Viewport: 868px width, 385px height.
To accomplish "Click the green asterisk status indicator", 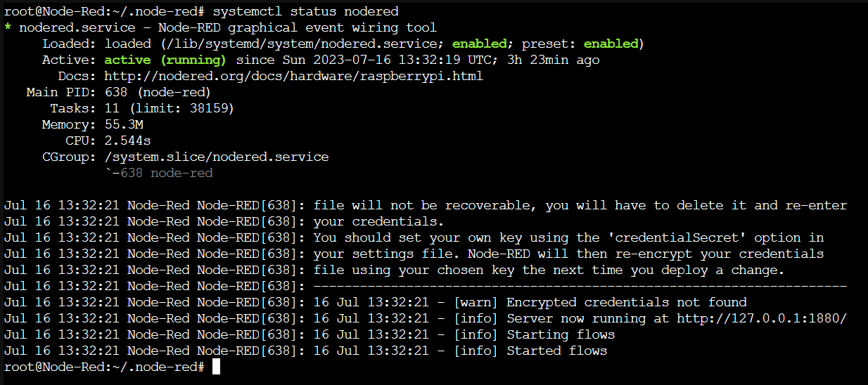I will tap(8, 28).
